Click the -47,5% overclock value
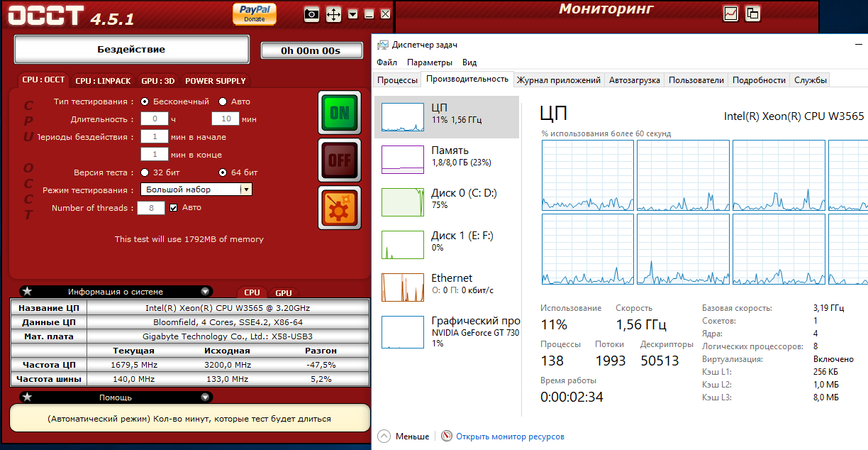This screenshot has width=868, height=450. (321, 365)
